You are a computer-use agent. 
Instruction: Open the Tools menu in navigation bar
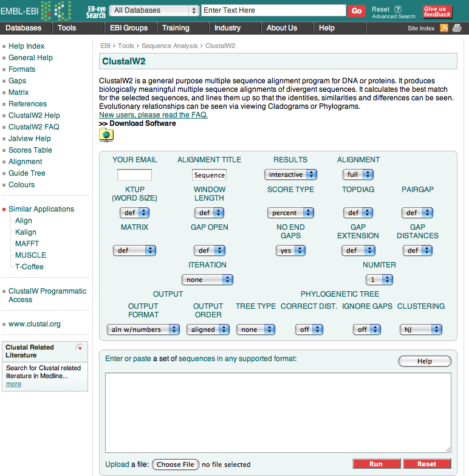click(x=67, y=28)
